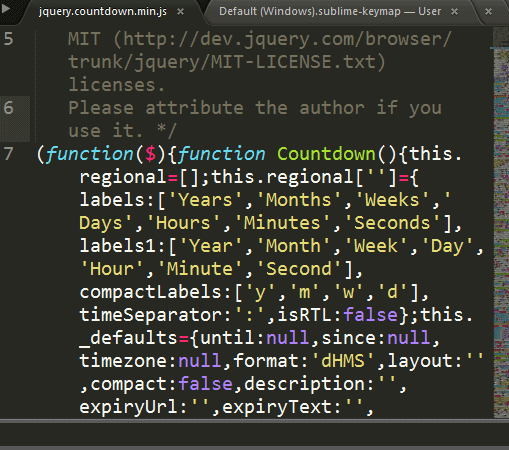Close the rightmost partially visible tab

(x=488, y=12)
